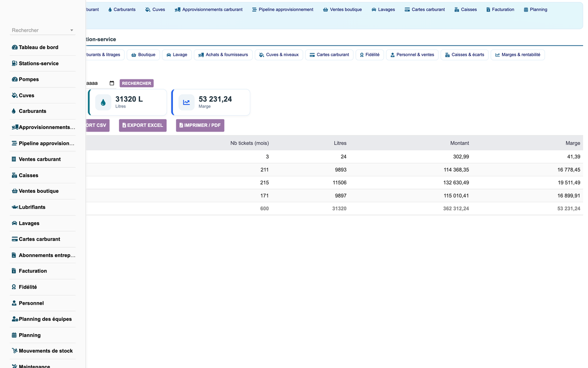Sort by the Litres column header
The width and height of the screenshot is (588, 368).
click(x=340, y=143)
